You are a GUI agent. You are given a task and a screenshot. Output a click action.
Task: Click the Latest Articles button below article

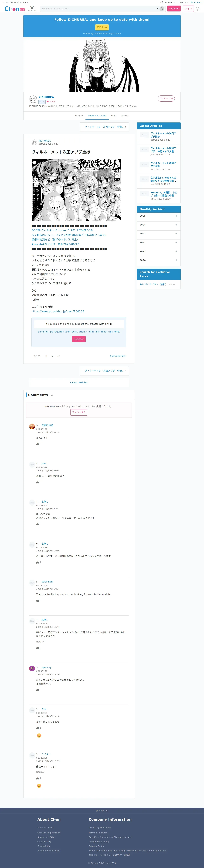[x=79, y=382]
